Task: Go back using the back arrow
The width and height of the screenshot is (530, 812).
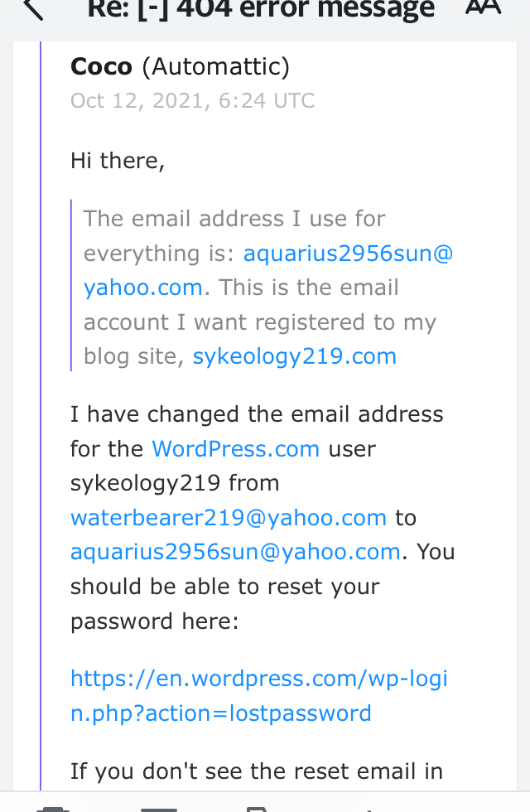Action: pos(33,8)
